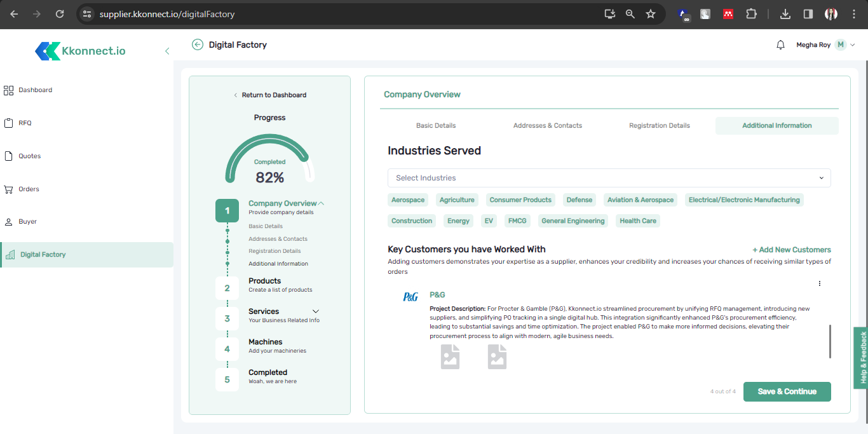
Task: Click the customer list vertical scrollbar
Action: [830, 341]
